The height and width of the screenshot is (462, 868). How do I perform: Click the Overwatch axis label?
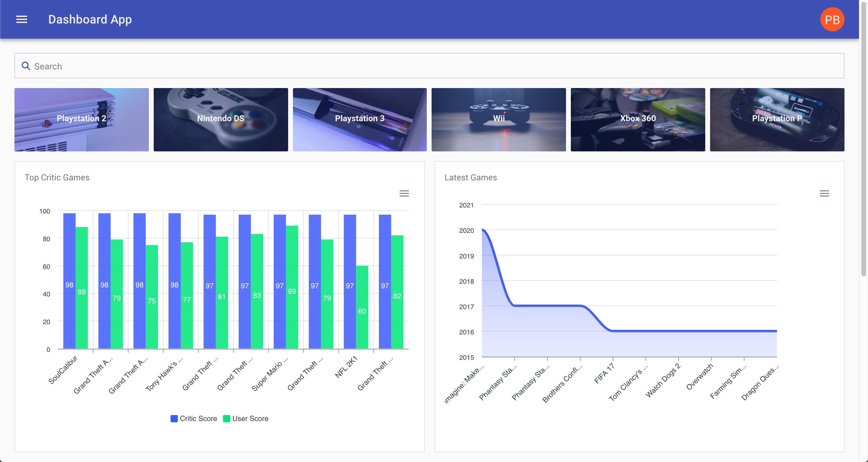(700, 377)
